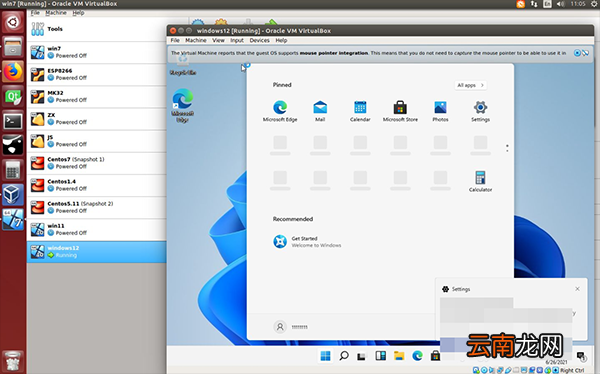Click the Ubuntu dash home icon
Viewport: 600px width, 374px height.
click(13, 22)
